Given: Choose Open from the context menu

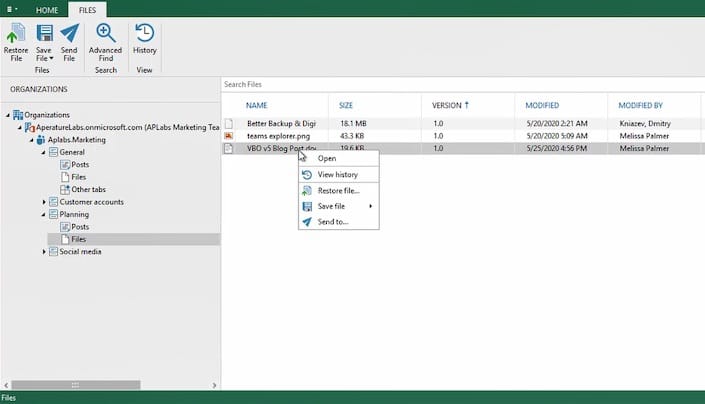Looking at the screenshot, I should [326, 158].
